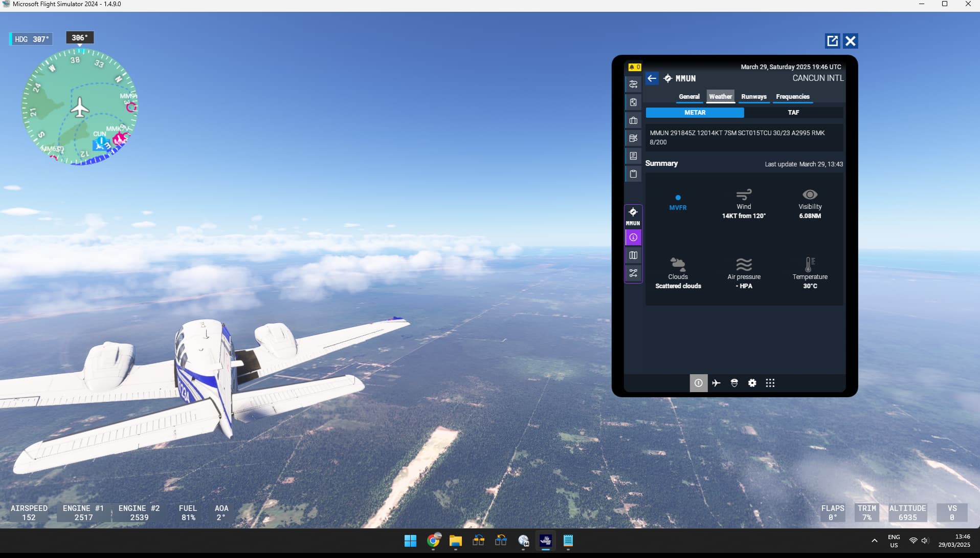Screen dimensions: 980x558
Task: Click the back arrow next to MMUN
Action: [652, 78]
